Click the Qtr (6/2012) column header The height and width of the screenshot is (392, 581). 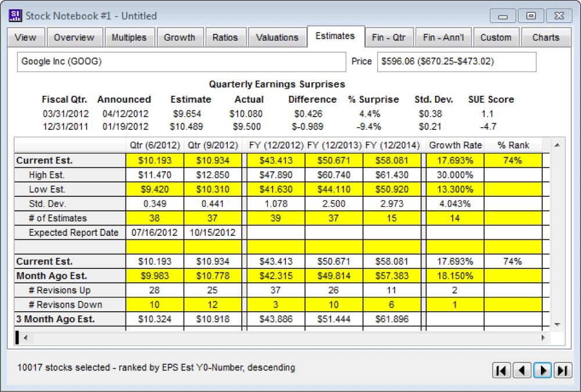click(154, 145)
